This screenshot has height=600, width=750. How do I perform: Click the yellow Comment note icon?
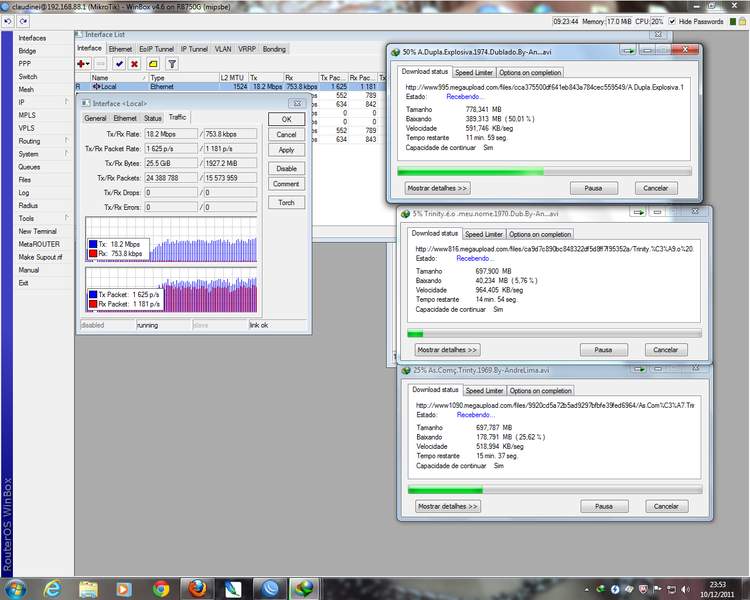[153, 63]
